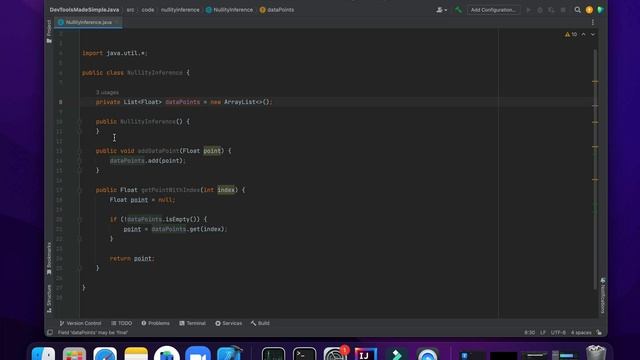This screenshot has width=640, height=360.
Task: Collapse the if block fold marker
Action: [80, 220]
